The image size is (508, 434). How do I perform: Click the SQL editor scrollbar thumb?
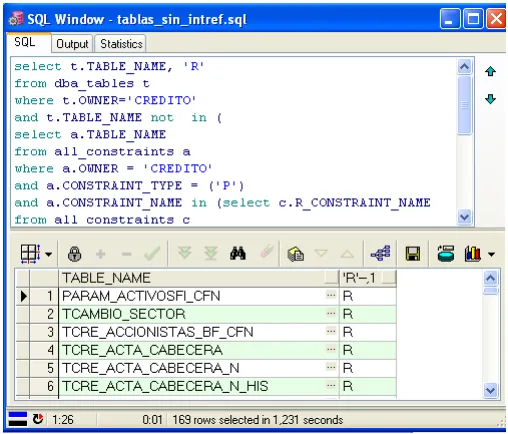[x=464, y=105]
